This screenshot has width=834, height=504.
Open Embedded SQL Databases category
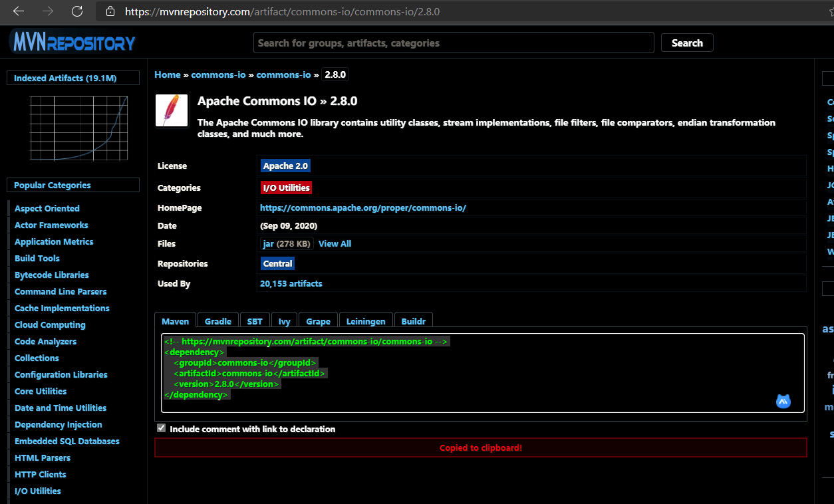67,441
